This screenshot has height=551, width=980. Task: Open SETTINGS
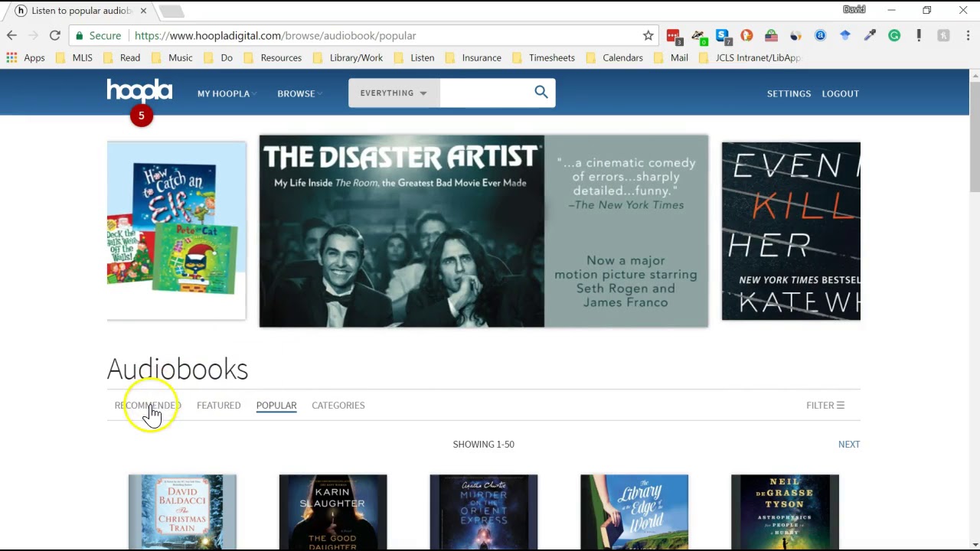789,93
